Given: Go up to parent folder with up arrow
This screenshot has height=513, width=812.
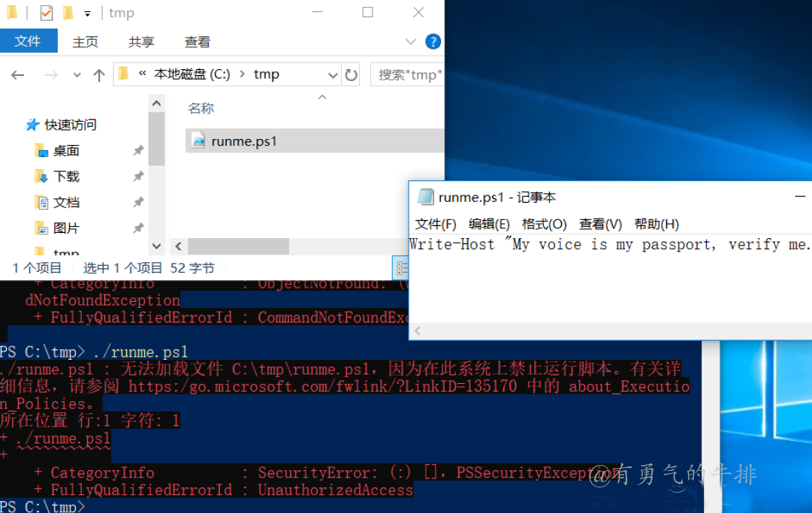Looking at the screenshot, I should [x=98, y=74].
